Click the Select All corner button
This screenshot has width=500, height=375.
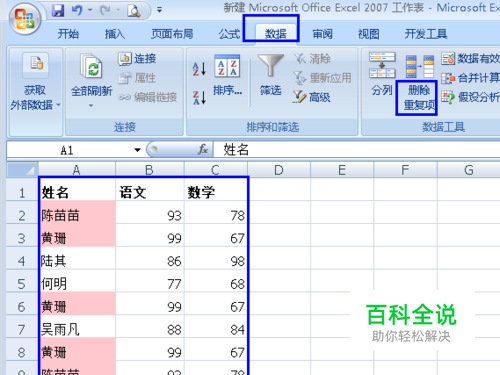pos(23,170)
